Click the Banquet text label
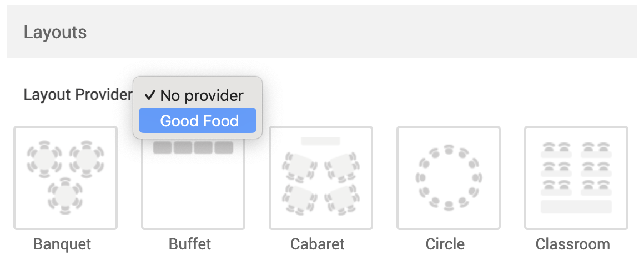The width and height of the screenshot is (644, 255). coord(62,244)
